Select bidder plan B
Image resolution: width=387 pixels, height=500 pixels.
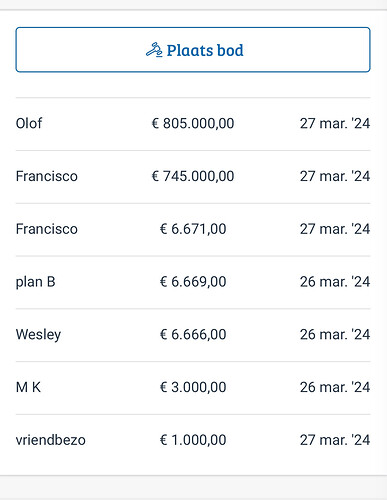[36, 282]
